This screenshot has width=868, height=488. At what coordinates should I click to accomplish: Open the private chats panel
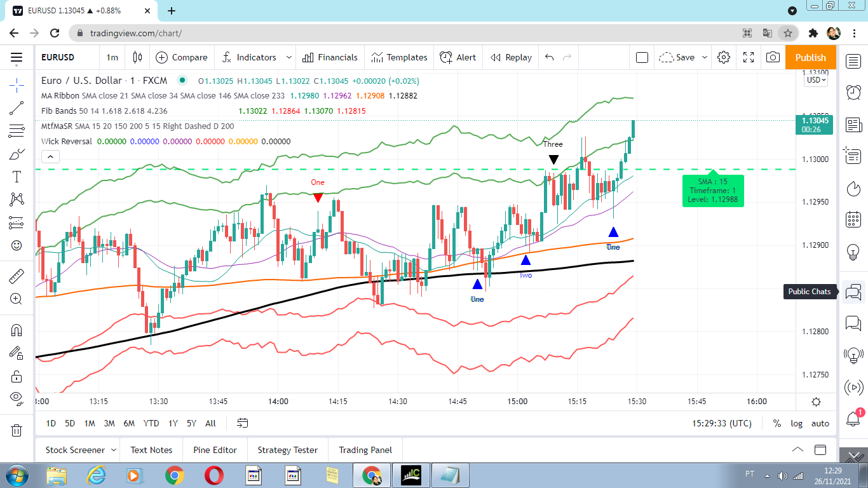click(853, 323)
